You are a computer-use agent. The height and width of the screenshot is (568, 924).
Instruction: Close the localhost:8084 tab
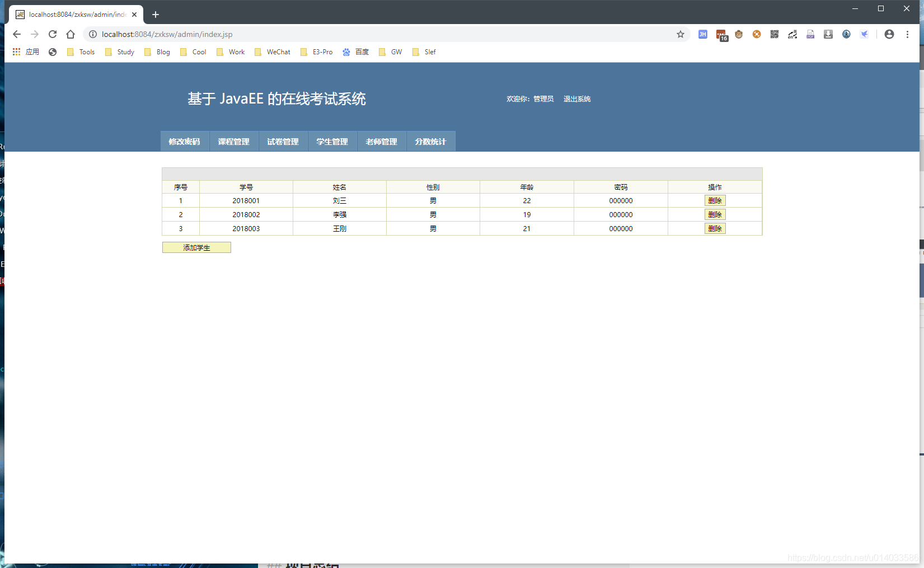[x=134, y=15]
